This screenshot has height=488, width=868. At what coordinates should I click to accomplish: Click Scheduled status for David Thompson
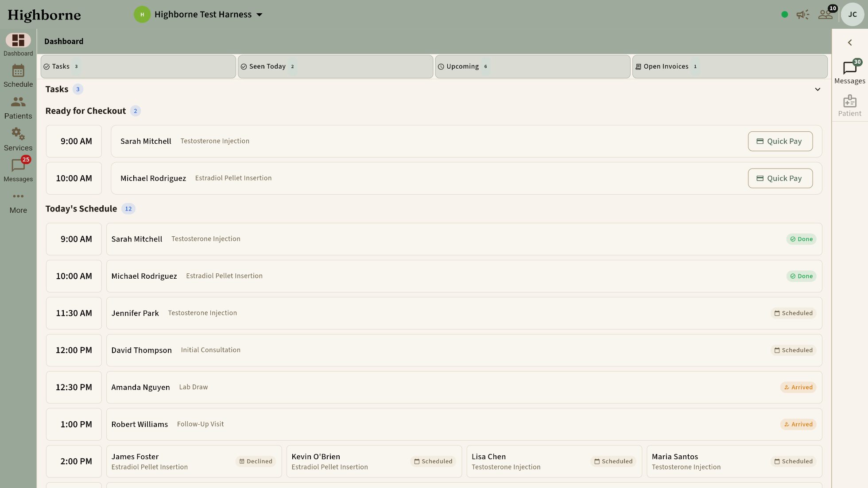793,350
